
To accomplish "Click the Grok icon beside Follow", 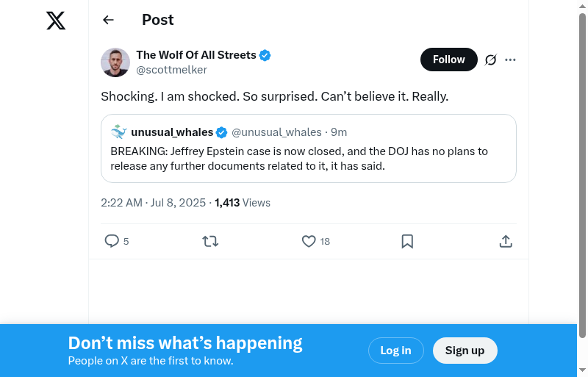I will click(x=491, y=60).
